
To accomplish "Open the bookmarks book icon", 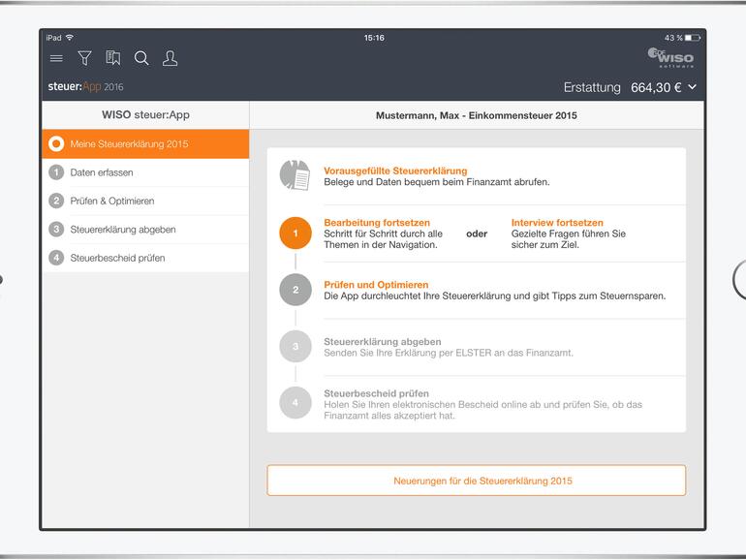I will [x=113, y=58].
